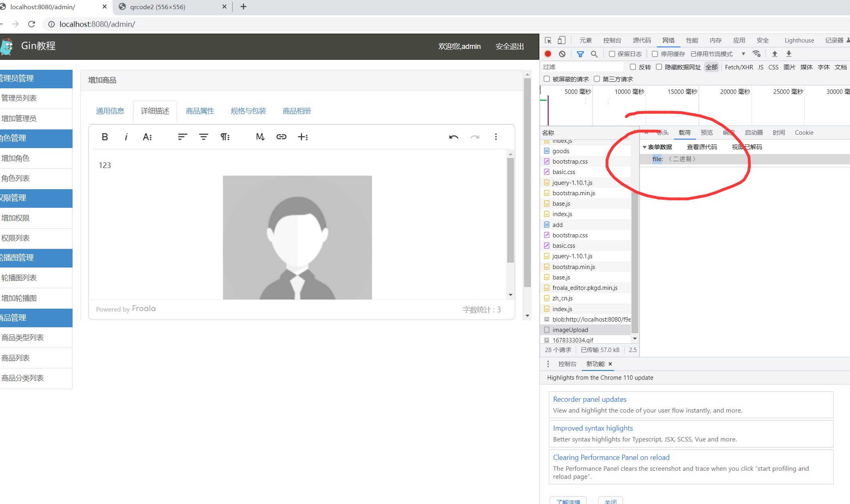The width and height of the screenshot is (850, 504).
Task: Open 商品列表 in the sidebar
Action: tap(16, 358)
